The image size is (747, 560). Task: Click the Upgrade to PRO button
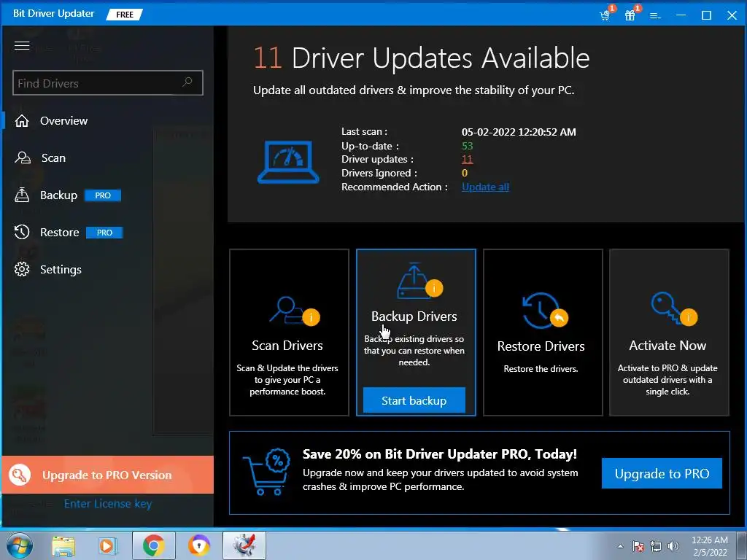click(x=662, y=473)
